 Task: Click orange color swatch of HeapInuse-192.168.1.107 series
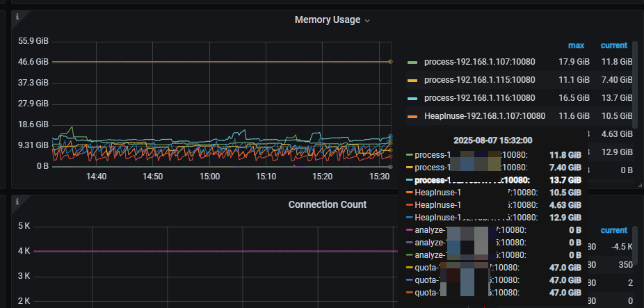(412, 117)
